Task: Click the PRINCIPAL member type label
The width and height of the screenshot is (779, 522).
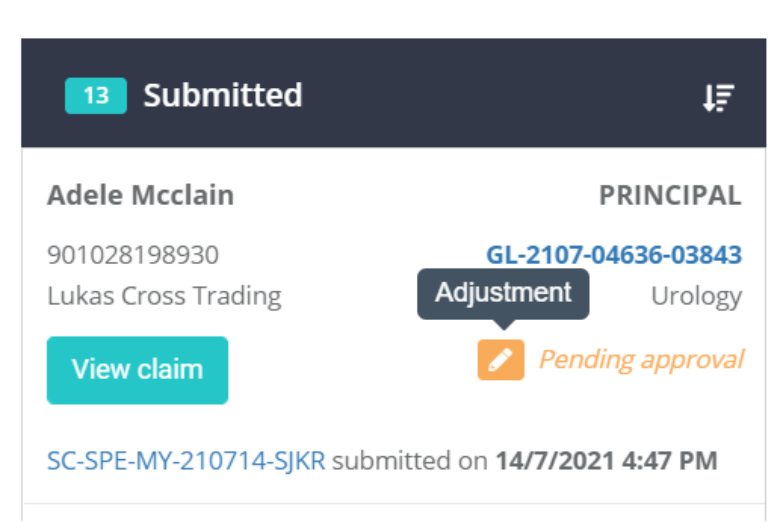Action: point(670,196)
